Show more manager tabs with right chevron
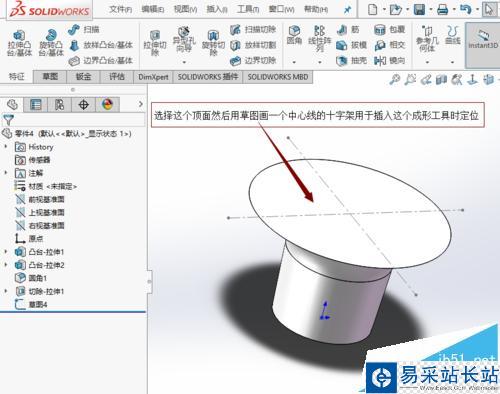The width and height of the screenshot is (500, 394). [141, 104]
